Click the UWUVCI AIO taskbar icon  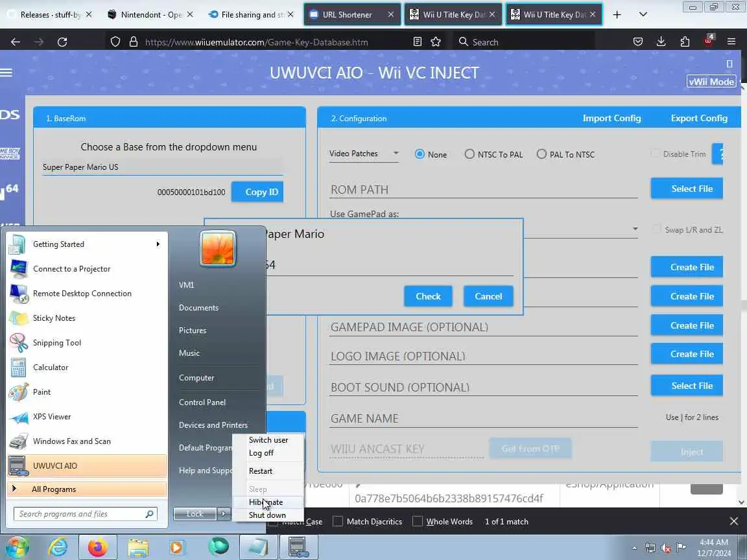point(298,547)
